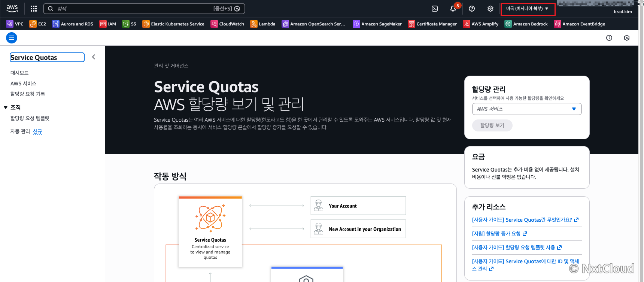644x282 pixels.
Task: Open the 미국 (버지니아 북부) region dropdown
Action: 528,9
